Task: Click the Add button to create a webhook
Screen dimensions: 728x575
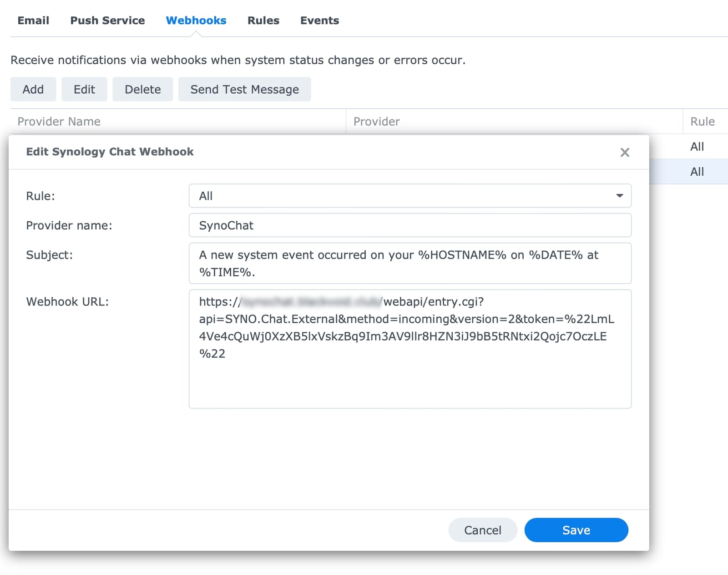Action: pyautogui.click(x=33, y=89)
